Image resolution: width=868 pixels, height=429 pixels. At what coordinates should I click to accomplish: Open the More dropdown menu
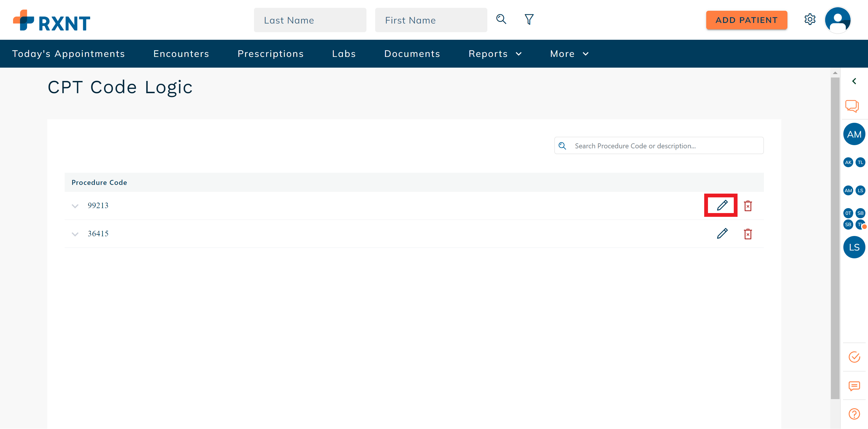point(569,54)
